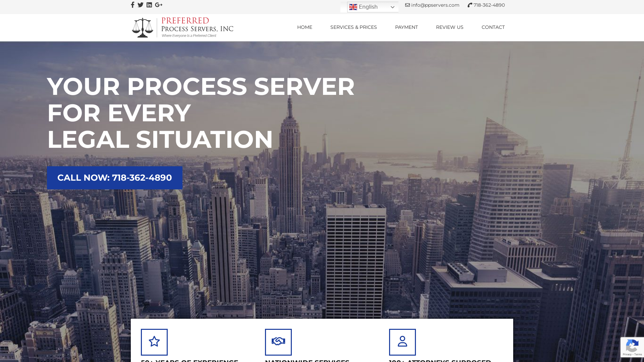
Task: Select English from language toggle
Action: (372, 7)
